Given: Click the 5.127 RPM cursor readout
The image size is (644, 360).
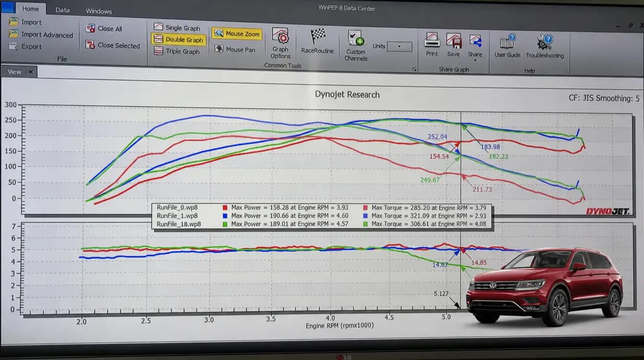Looking at the screenshot, I should [441, 293].
